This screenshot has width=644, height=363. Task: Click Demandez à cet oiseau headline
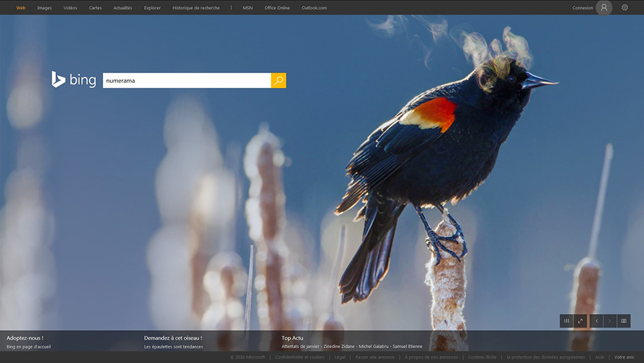pos(173,338)
